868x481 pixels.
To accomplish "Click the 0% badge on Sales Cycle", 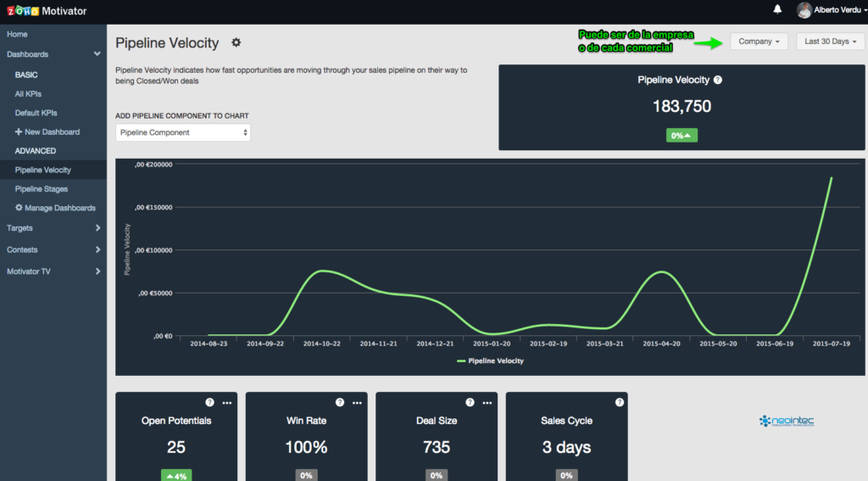I will pos(566,475).
